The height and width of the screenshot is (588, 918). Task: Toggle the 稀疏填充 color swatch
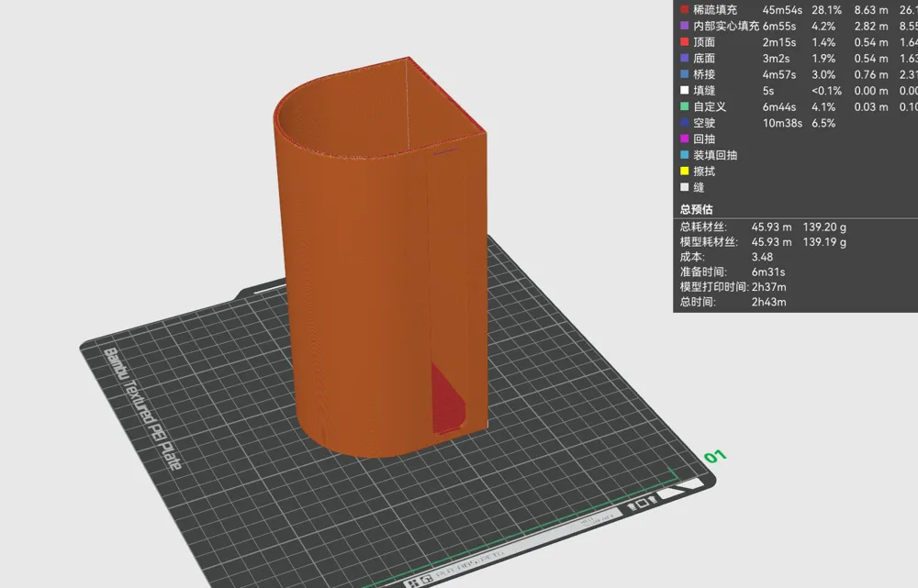point(685,10)
